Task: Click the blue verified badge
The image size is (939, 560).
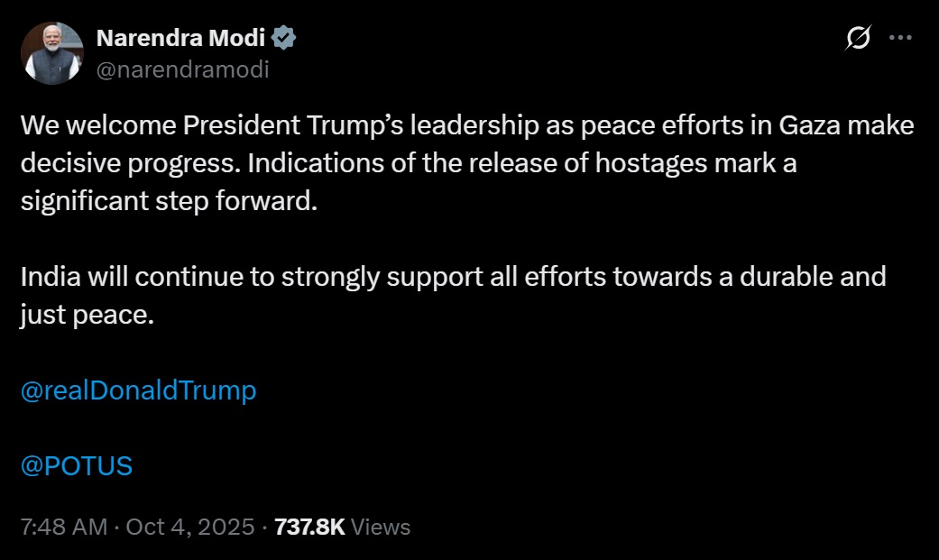Action: coord(285,39)
